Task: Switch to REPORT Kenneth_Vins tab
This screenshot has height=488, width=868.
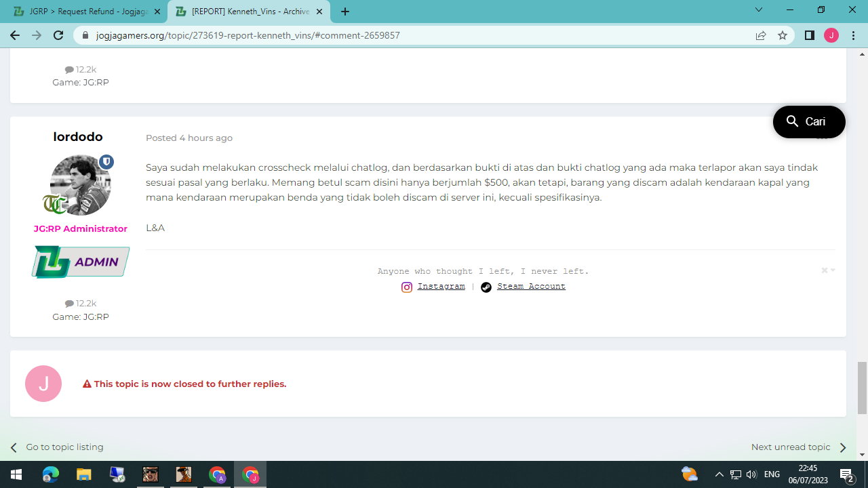Action: coord(248,12)
